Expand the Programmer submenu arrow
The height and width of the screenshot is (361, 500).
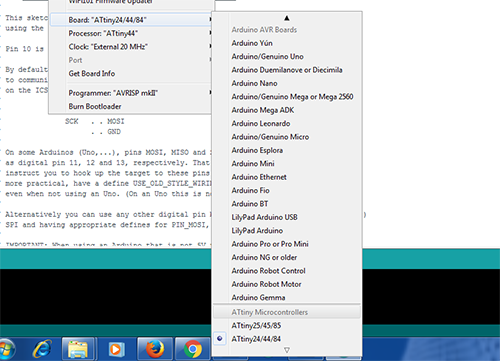tap(210, 92)
